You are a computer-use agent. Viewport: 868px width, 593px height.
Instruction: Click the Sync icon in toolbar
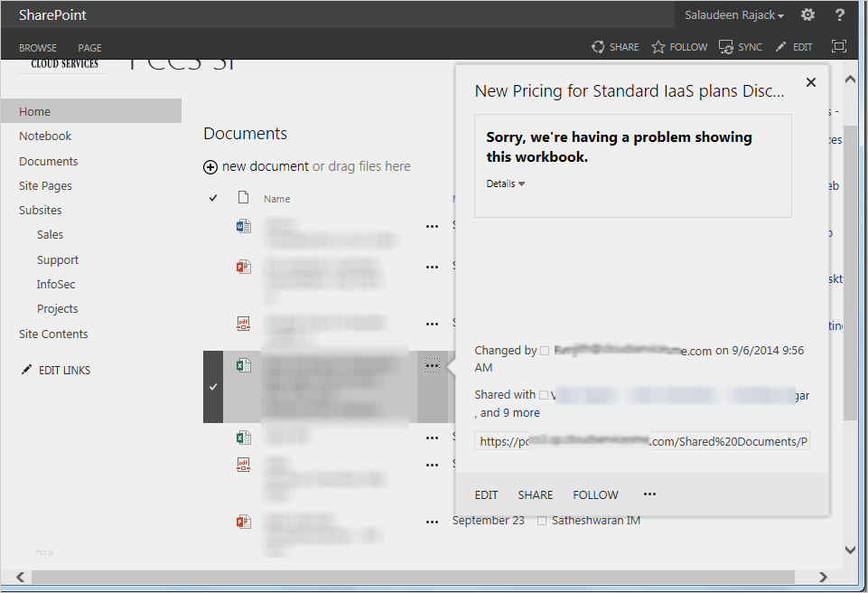point(726,47)
